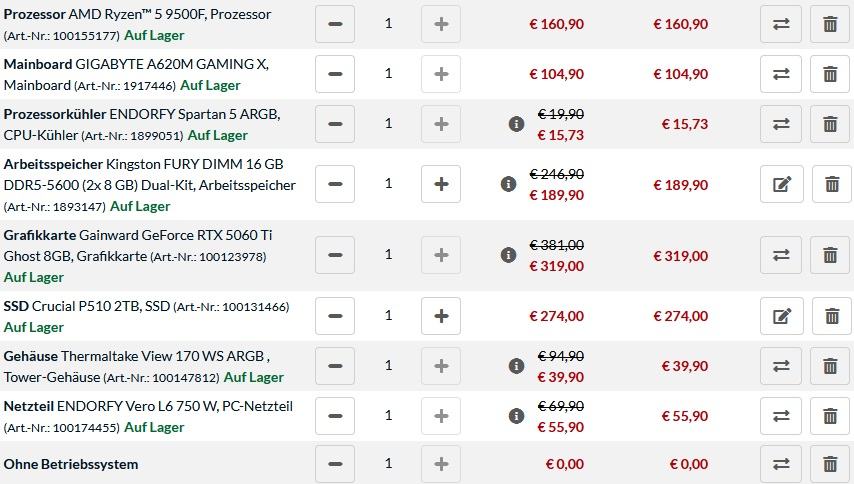
Task: Show price info for Kingston FURY memory
Action: (508, 184)
